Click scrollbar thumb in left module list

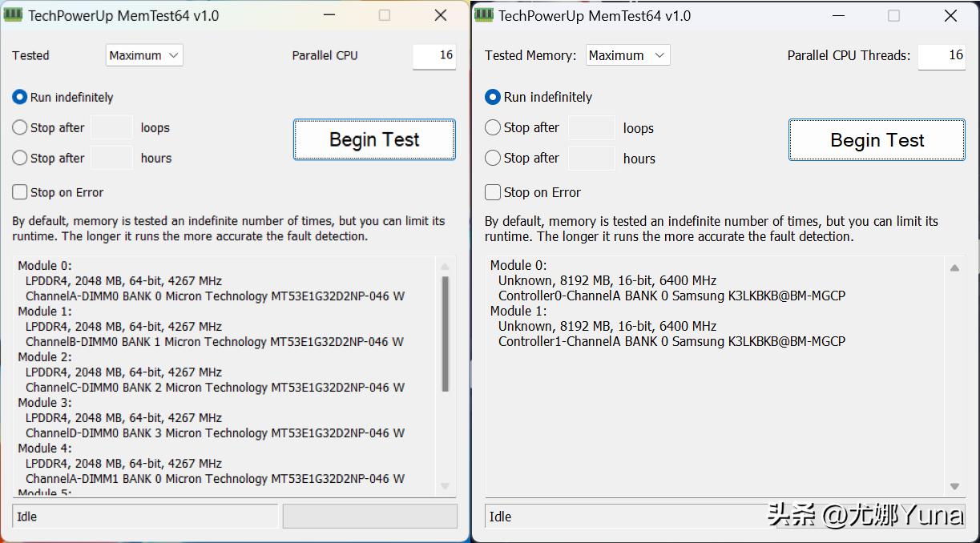pyautogui.click(x=446, y=333)
